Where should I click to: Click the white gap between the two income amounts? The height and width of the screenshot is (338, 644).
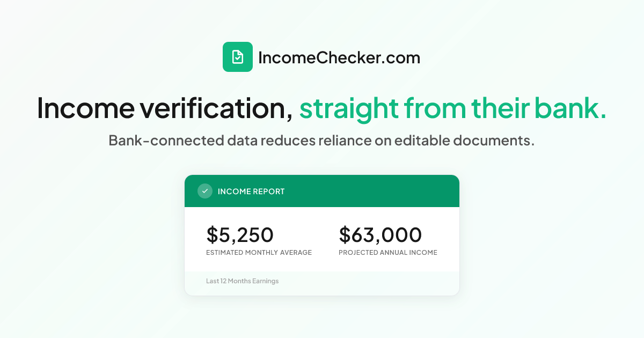(306, 236)
